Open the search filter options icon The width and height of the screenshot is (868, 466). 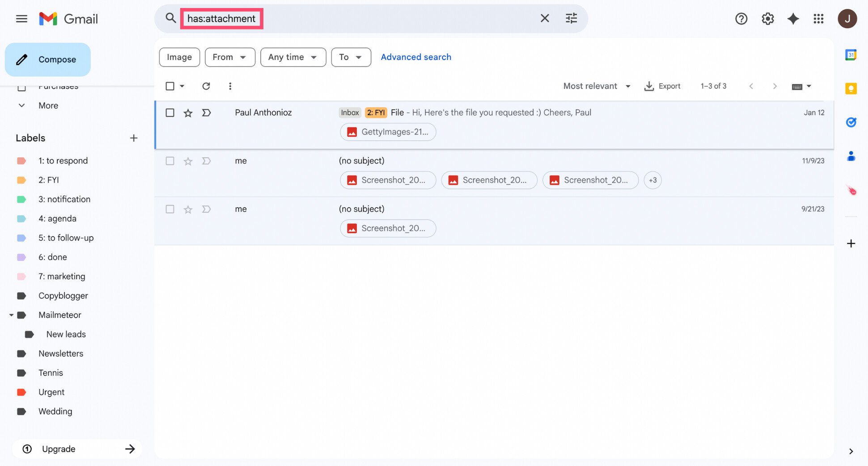tap(571, 18)
